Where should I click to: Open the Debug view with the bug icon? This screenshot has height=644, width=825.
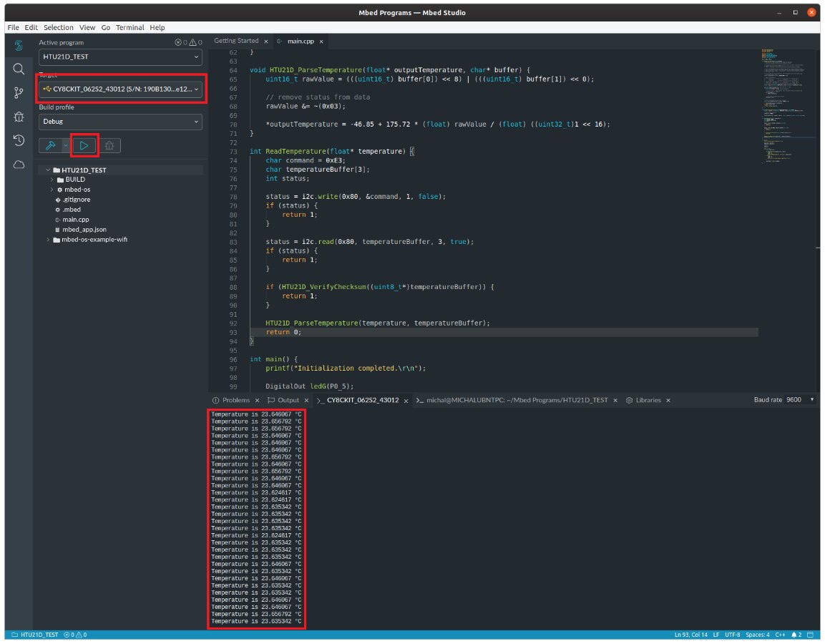click(19, 117)
